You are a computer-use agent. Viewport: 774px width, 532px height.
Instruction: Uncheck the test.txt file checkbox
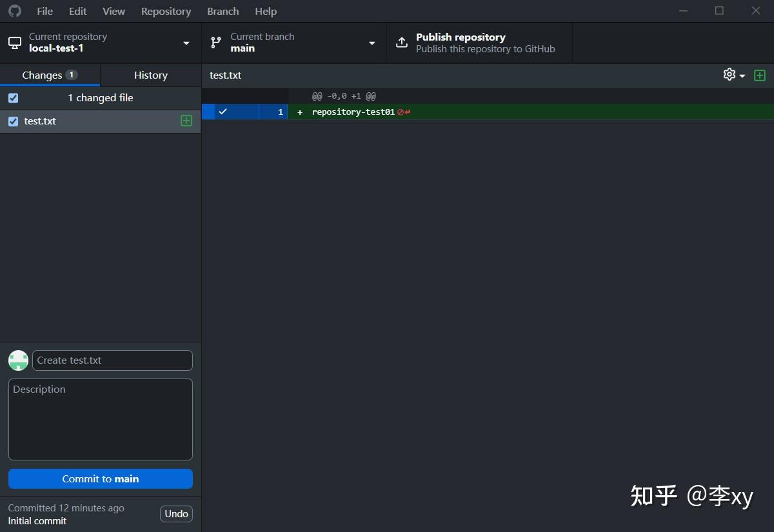tap(13, 121)
